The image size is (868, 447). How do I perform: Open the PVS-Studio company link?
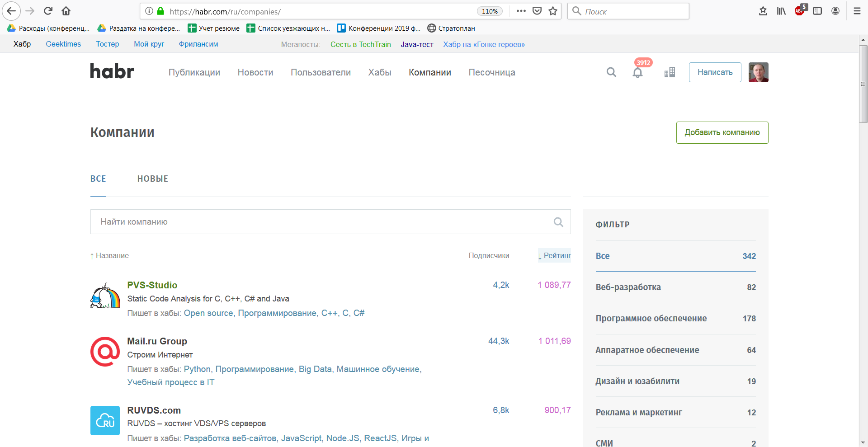click(152, 285)
